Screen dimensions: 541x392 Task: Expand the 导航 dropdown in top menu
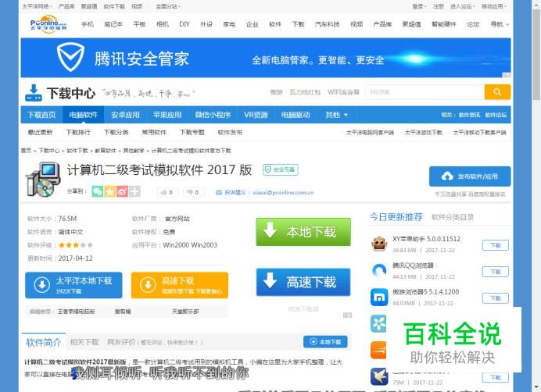click(x=500, y=24)
